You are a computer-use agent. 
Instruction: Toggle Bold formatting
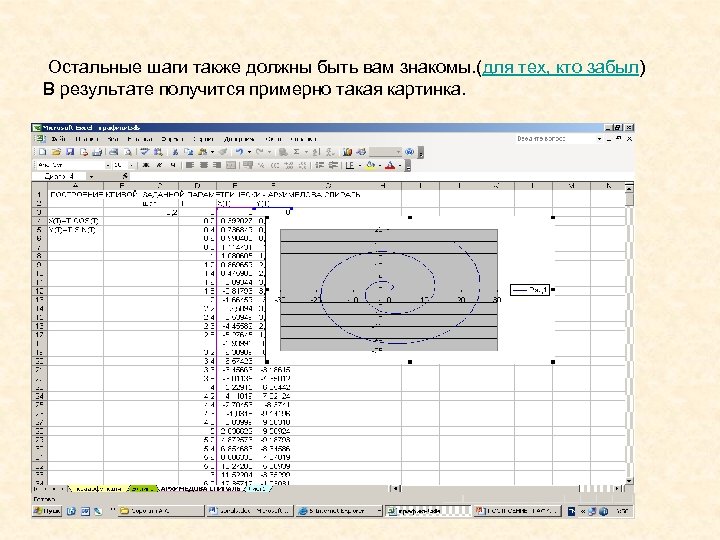coord(146,165)
